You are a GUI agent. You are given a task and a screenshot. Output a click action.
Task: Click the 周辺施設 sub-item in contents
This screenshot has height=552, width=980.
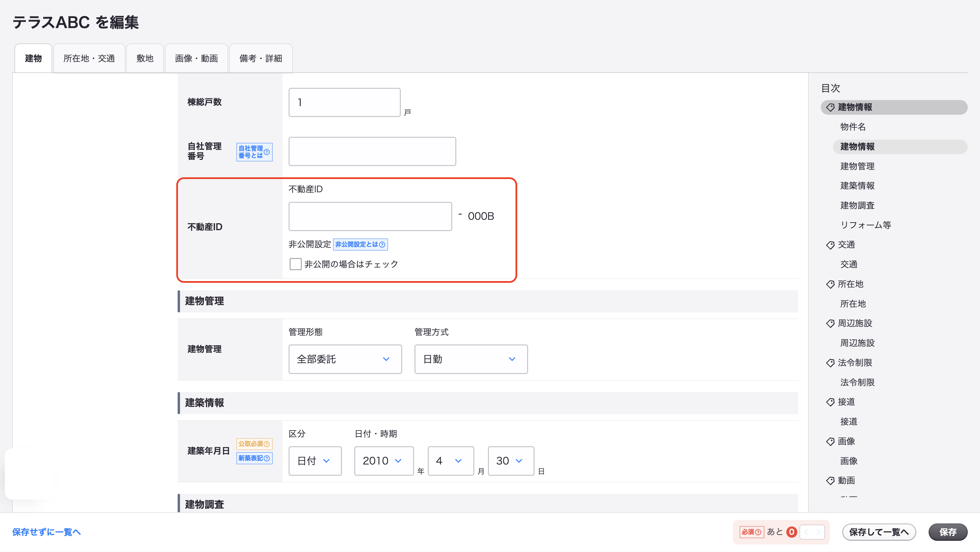pyautogui.click(x=857, y=343)
